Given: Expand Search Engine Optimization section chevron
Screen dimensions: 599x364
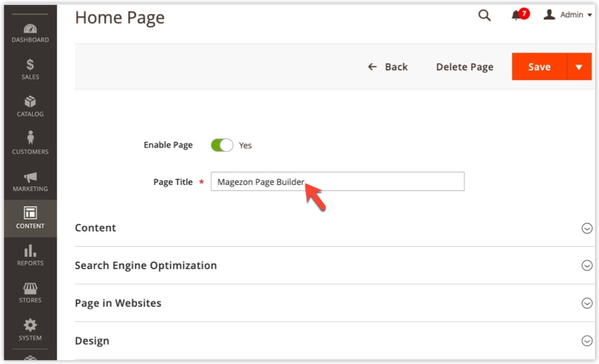Looking at the screenshot, I should point(587,266).
